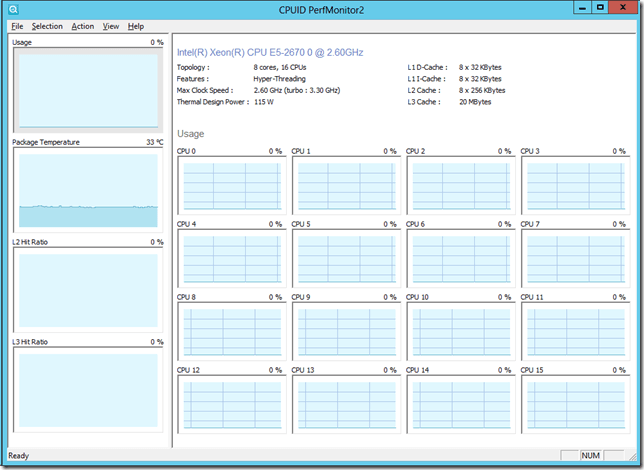Click the '20 MBytes' L3 cache value
Screen dimensions: 644x470
475,102
